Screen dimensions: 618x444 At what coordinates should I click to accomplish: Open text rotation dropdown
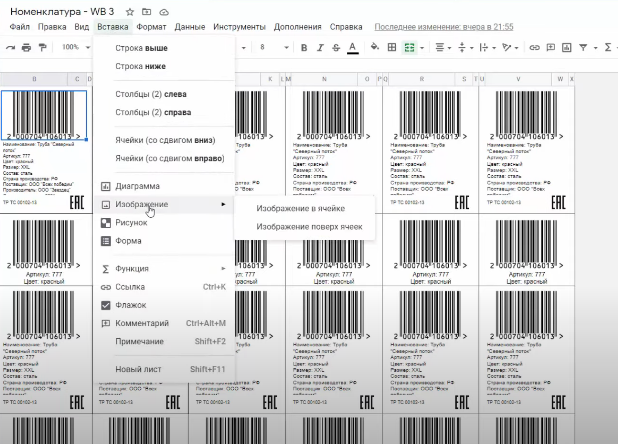510,48
